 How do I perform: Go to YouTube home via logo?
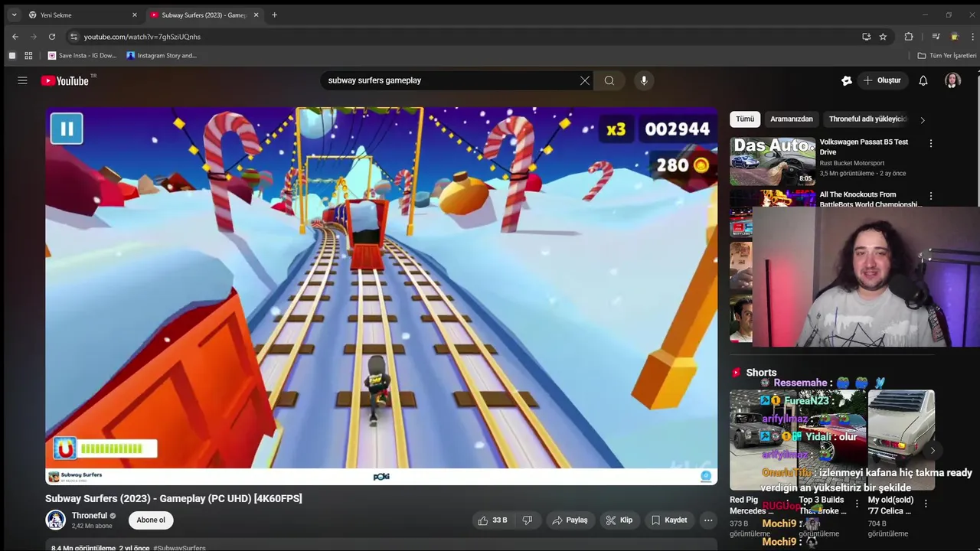click(x=65, y=80)
